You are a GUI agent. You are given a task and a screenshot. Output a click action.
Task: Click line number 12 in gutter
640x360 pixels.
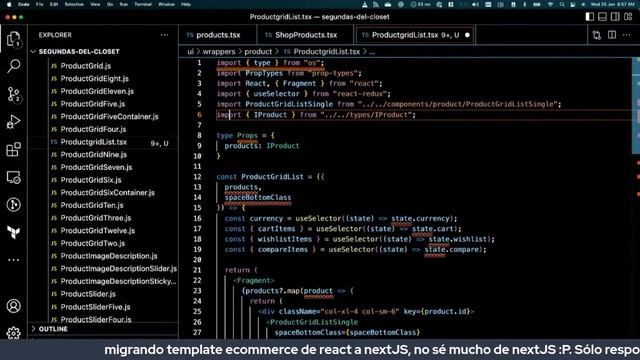coord(198,177)
